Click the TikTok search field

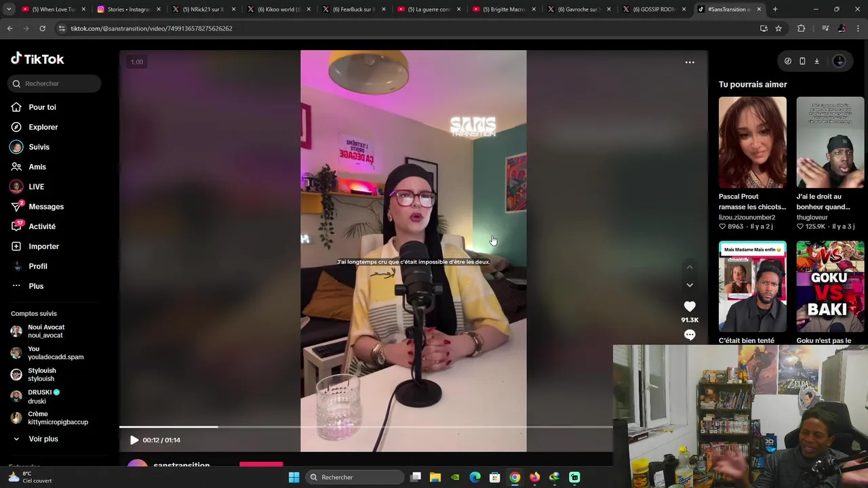[55, 83]
